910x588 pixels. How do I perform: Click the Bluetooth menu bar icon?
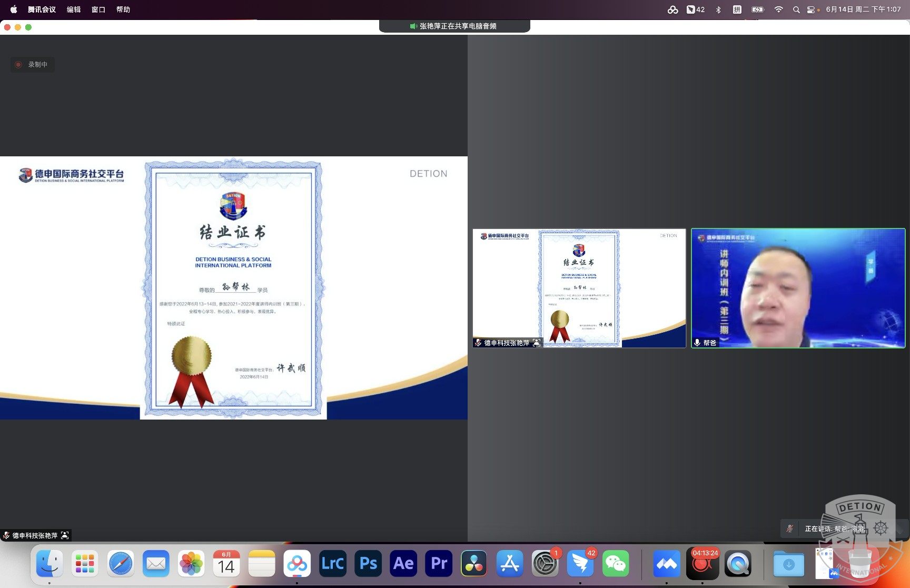pos(718,9)
